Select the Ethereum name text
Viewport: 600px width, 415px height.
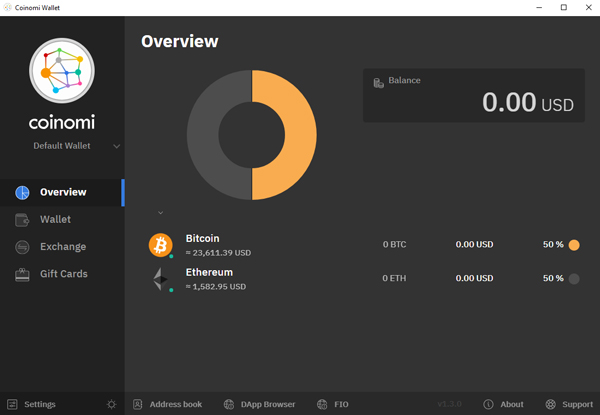[209, 272]
